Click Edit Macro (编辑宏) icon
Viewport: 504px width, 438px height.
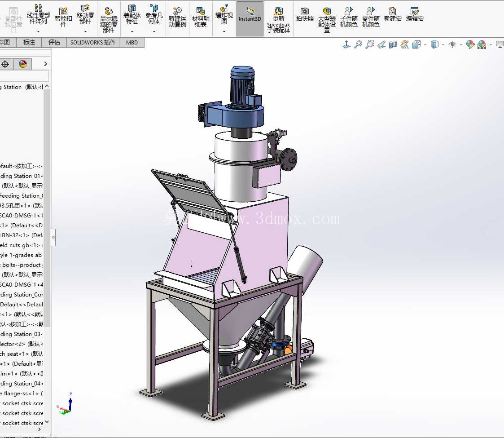click(x=415, y=15)
